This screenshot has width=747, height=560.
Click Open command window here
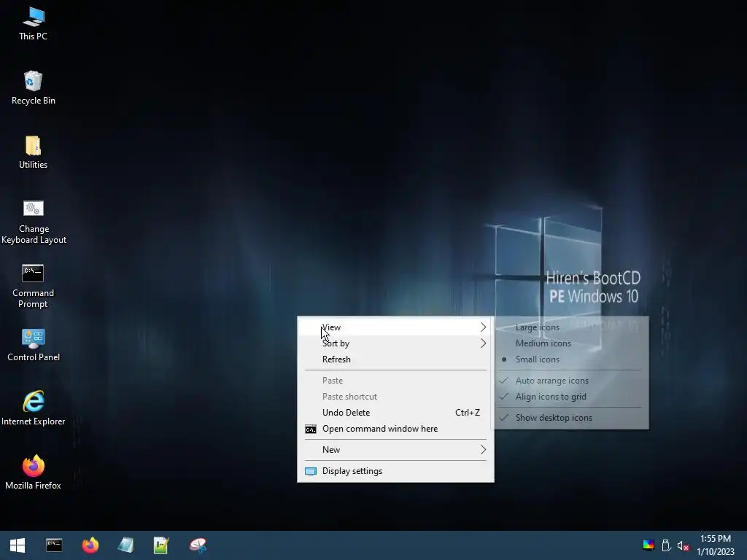(x=395, y=429)
